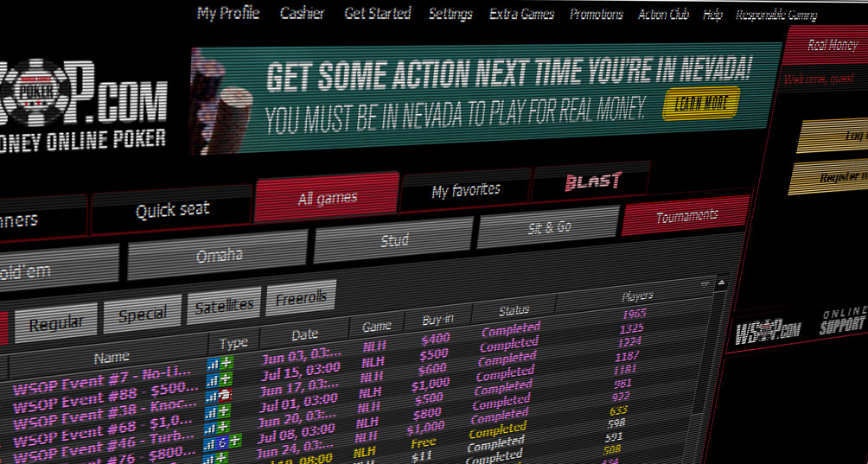Click the green plus icon for WSOP Event #7
Viewport: 868px width, 464px height.
coord(227,362)
